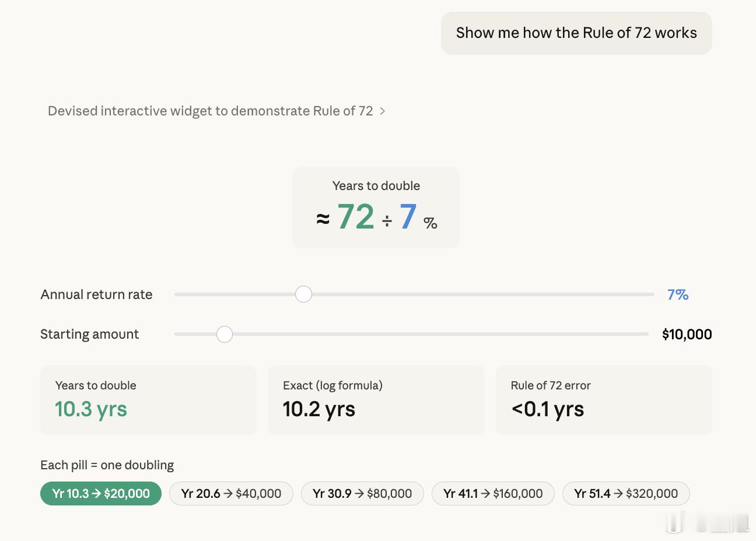The width and height of the screenshot is (756, 541).
Task: Select the 'Yr 20.6 → $40,000' pill
Action: pyautogui.click(x=231, y=494)
